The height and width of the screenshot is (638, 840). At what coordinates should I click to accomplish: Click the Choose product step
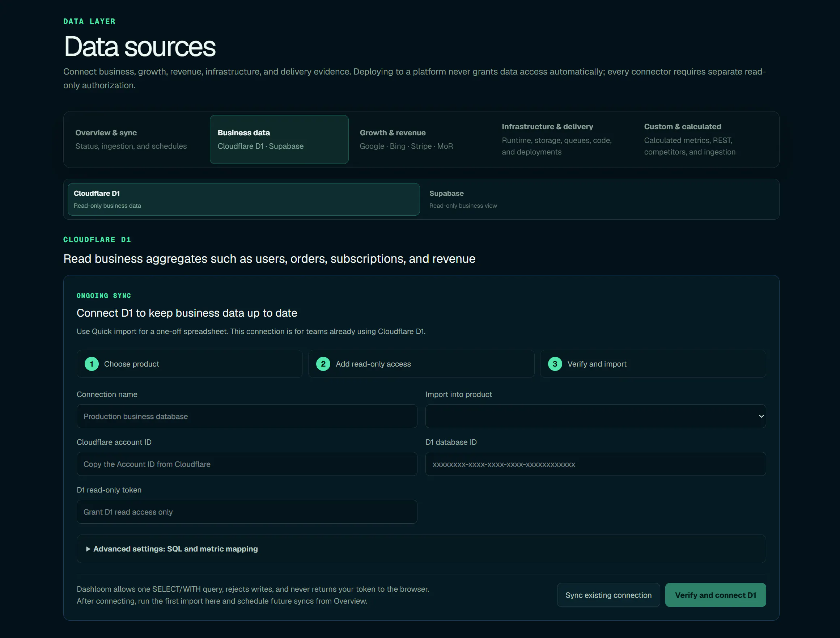click(190, 364)
